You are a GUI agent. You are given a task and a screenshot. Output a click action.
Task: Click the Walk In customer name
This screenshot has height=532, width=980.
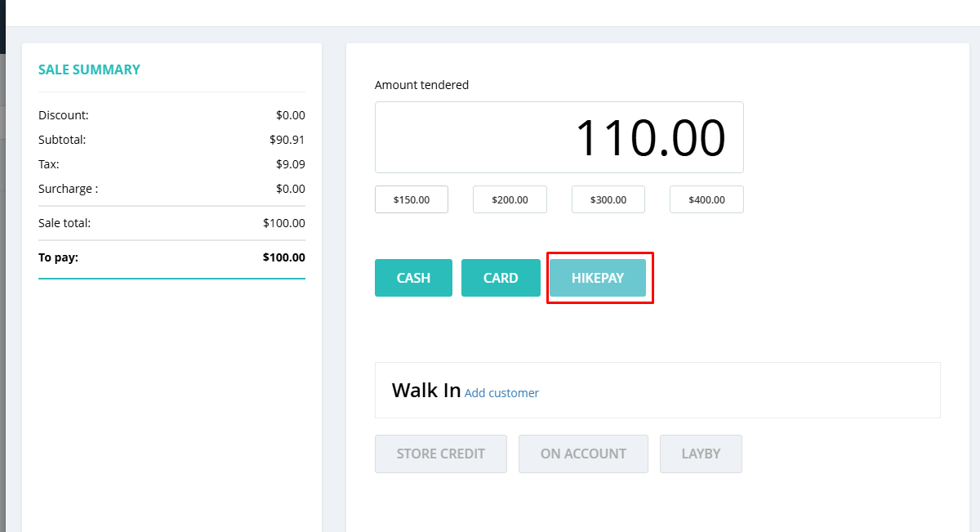[x=426, y=390]
